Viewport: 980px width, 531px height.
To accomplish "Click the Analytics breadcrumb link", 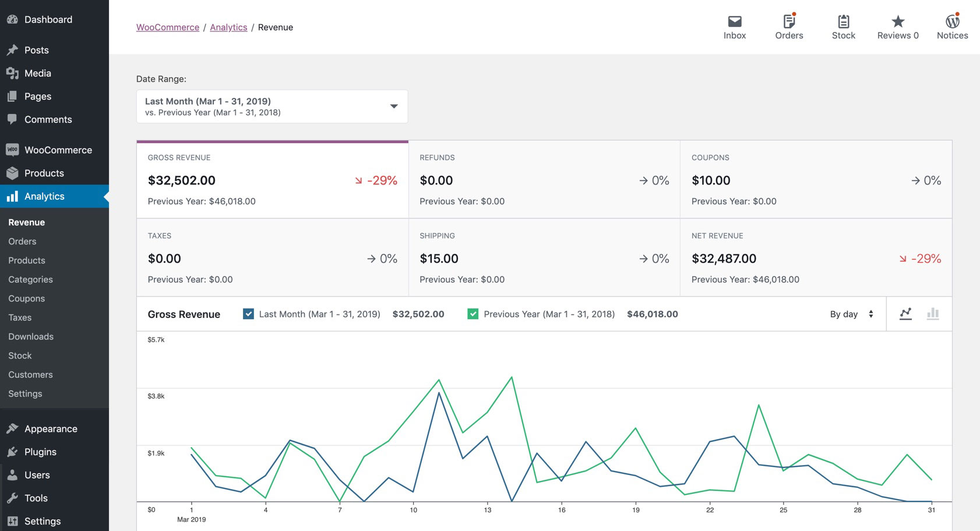I will point(228,27).
